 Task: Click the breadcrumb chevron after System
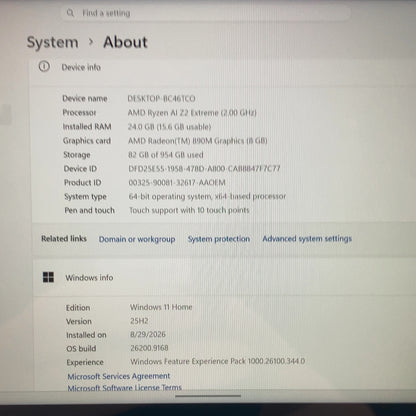[x=91, y=42]
